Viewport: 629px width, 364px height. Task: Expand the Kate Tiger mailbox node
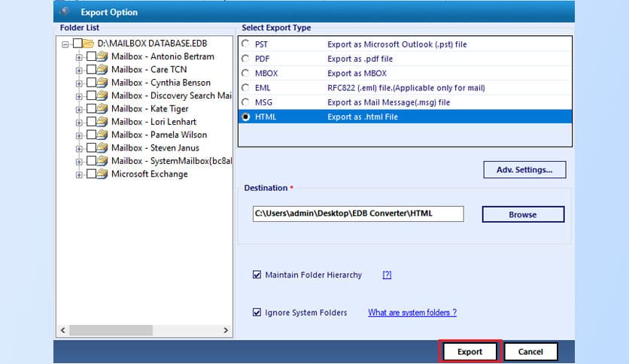[x=79, y=110]
